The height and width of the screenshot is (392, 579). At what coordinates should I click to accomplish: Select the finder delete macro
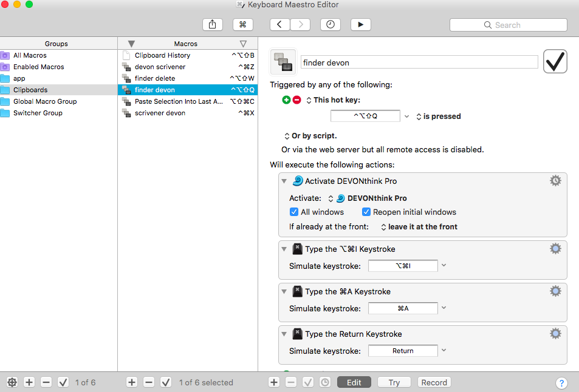pos(188,78)
